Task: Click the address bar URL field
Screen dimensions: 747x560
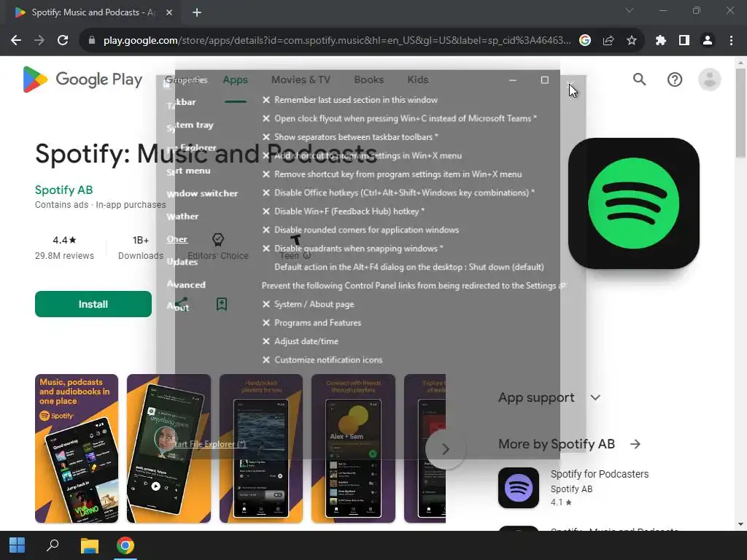Action: (x=337, y=41)
